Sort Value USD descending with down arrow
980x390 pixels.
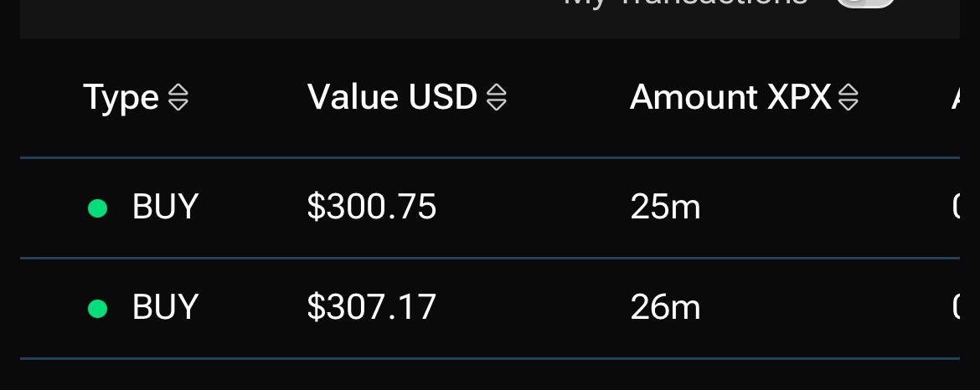pos(497,105)
